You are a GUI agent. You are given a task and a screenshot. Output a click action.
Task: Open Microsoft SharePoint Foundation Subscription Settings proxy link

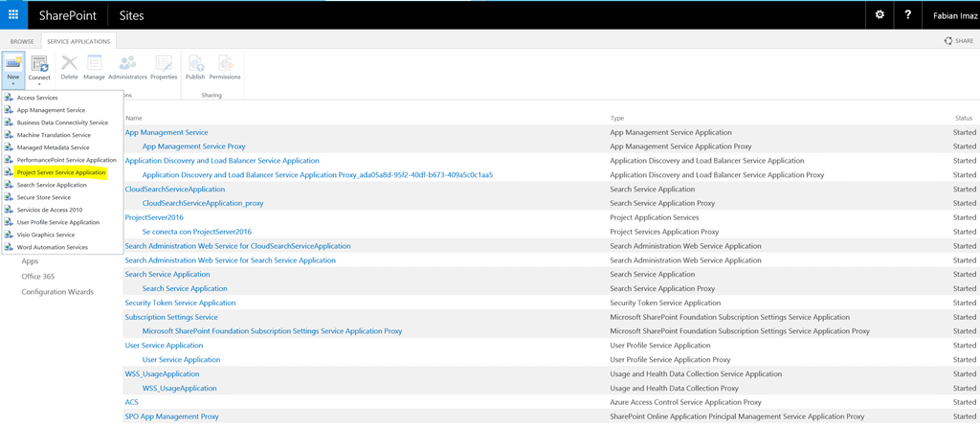(273, 330)
